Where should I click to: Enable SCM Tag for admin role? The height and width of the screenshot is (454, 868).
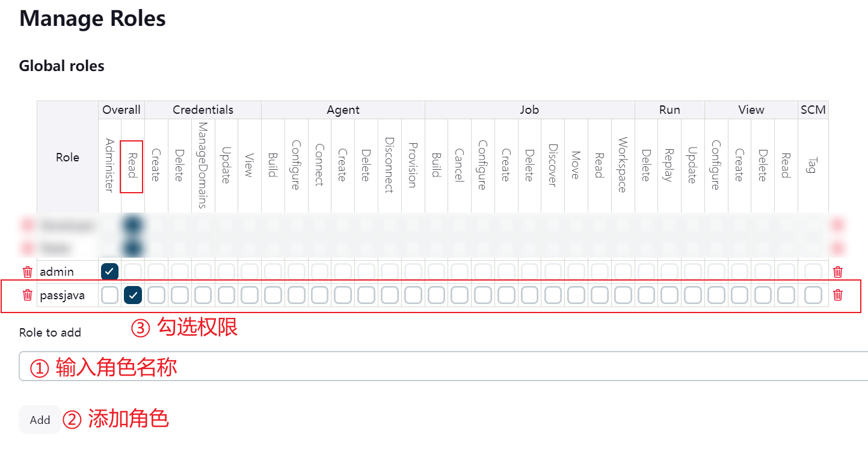point(813,272)
